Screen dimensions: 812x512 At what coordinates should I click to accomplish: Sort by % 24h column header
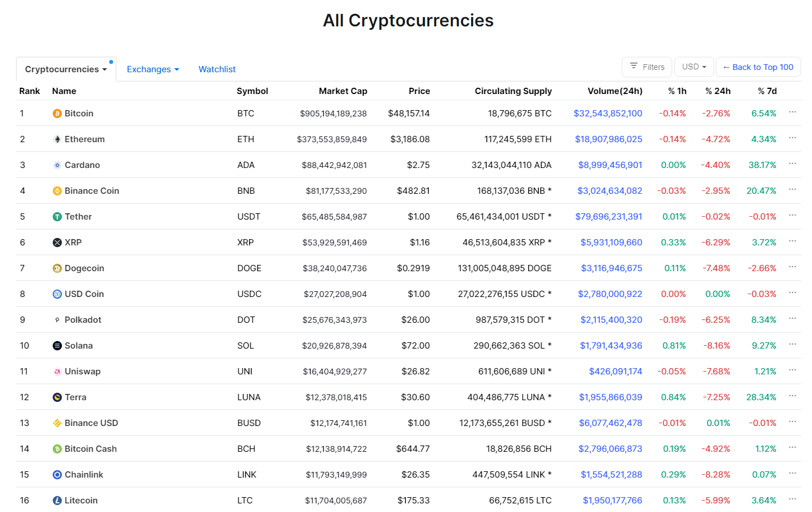[718, 91]
